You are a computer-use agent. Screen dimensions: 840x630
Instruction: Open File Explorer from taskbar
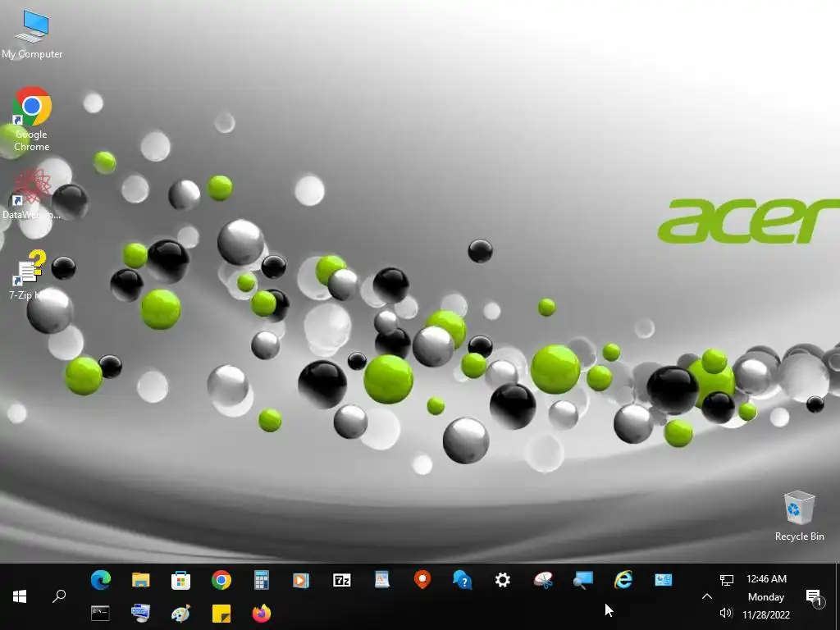141,580
